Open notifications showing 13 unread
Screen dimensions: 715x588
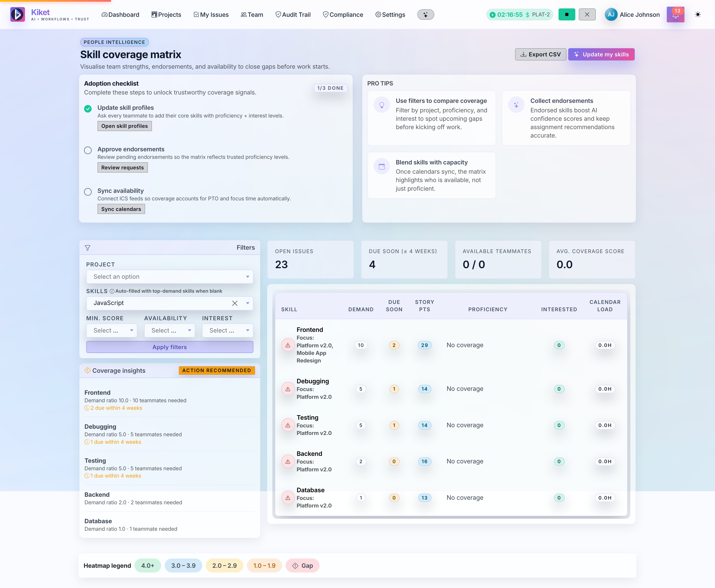(x=675, y=14)
